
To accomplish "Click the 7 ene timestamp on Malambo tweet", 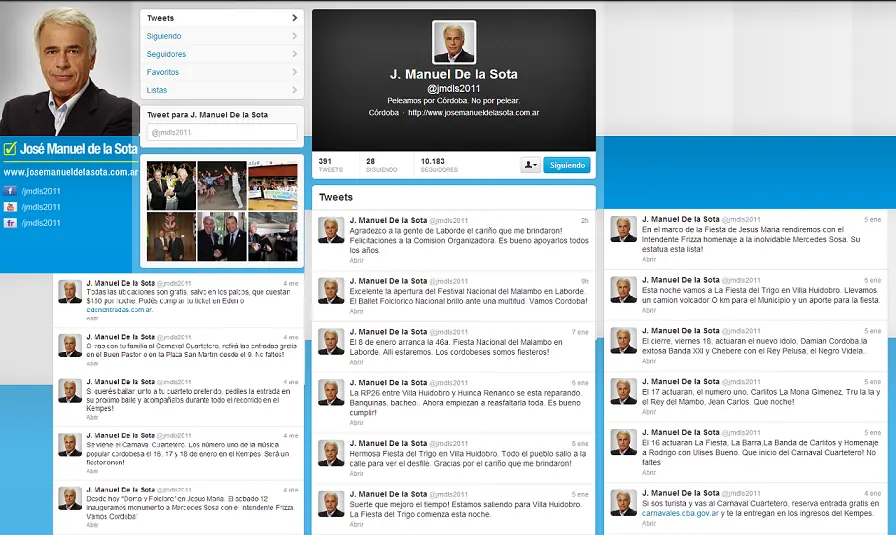I will tap(580, 332).
